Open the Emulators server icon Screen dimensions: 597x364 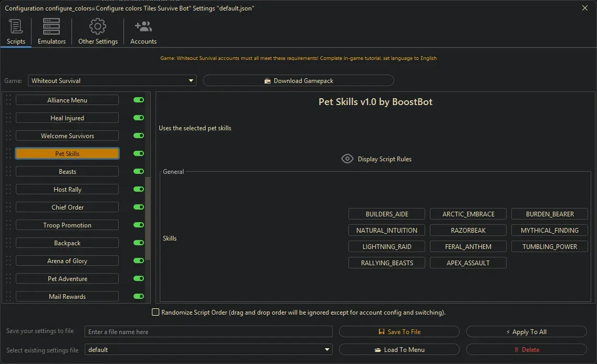tap(52, 27)
